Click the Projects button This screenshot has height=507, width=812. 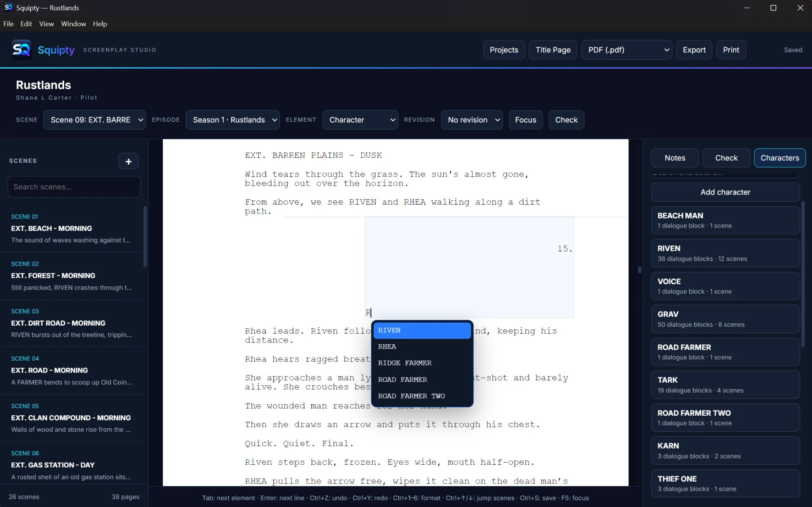(x=504, y=50)
